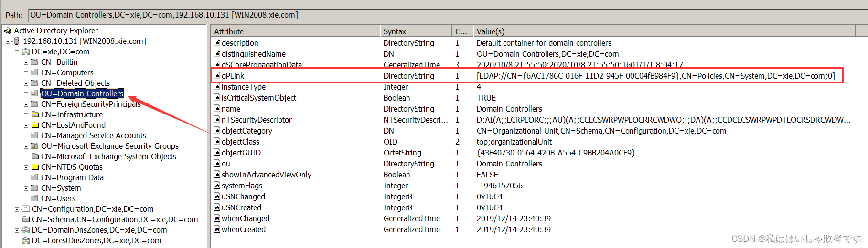Image resolution: width=868 pixels, height=248 pixels.
Task: Click the folder icon beside CN=LostAndFound
Action: 35,125
